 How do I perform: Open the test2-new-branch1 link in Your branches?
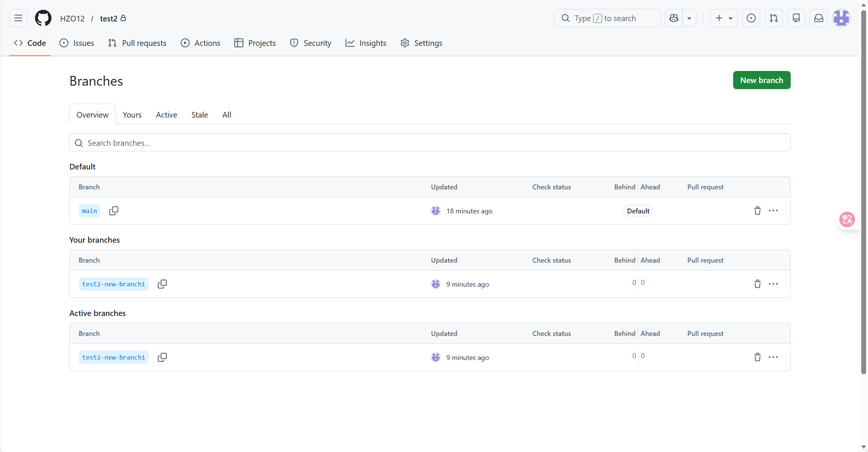click(113, 284)
